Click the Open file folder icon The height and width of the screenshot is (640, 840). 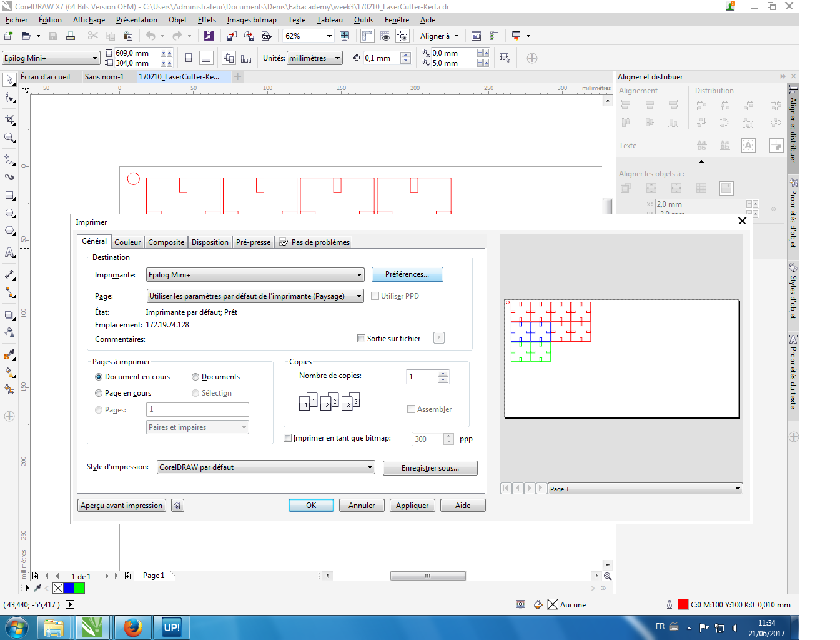[26, 36]
